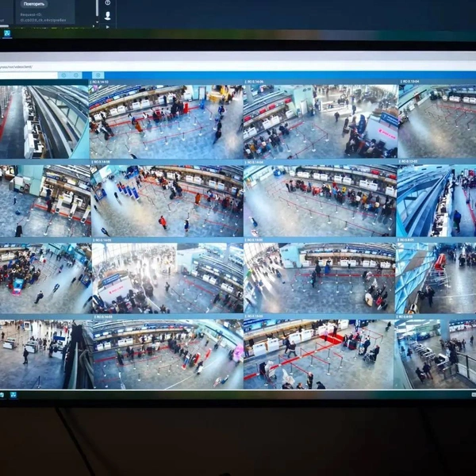This screenshot has width=476, height=476.
Task: Open top-left feed showing escalator and kiosks
Action: (x=44, y=121)
